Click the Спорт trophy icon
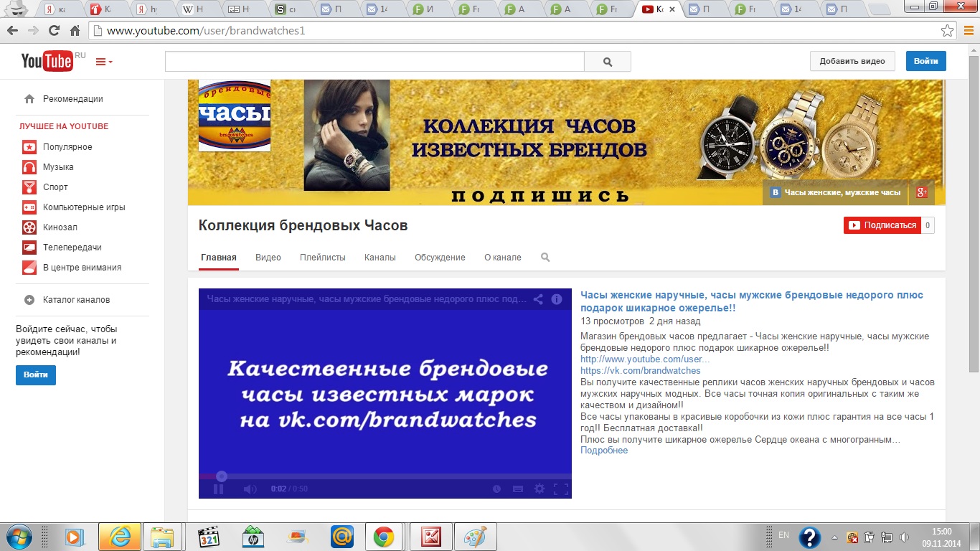The image size is (980, 551). (29, 187)
